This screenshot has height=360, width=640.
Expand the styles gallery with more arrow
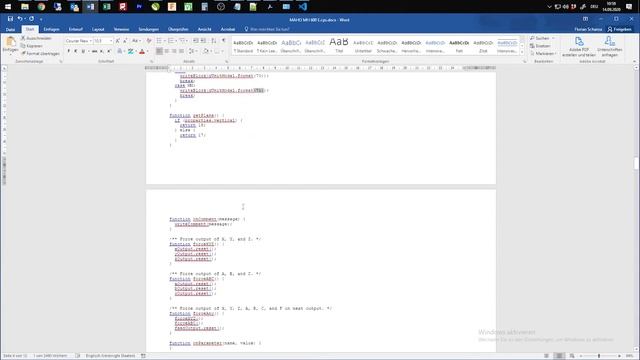click(x=522, y=52)
